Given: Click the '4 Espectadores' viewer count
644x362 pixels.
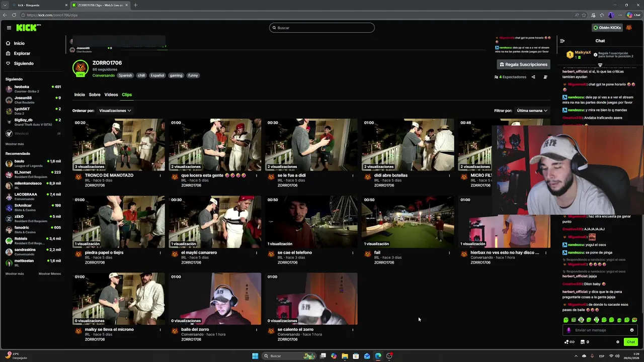Looking at the screenshot, I should 510,77.
